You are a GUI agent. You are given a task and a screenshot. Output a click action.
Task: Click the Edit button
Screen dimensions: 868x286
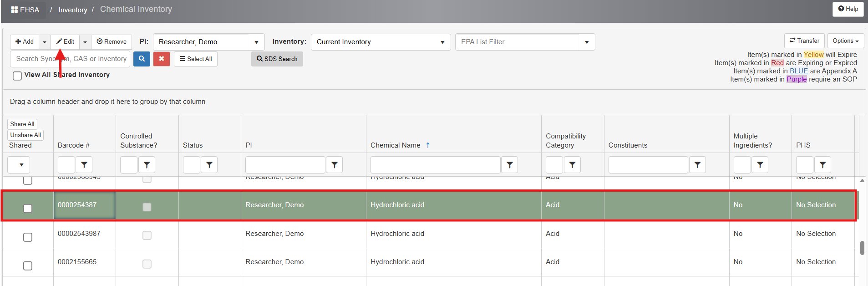(x=65, y=42)
